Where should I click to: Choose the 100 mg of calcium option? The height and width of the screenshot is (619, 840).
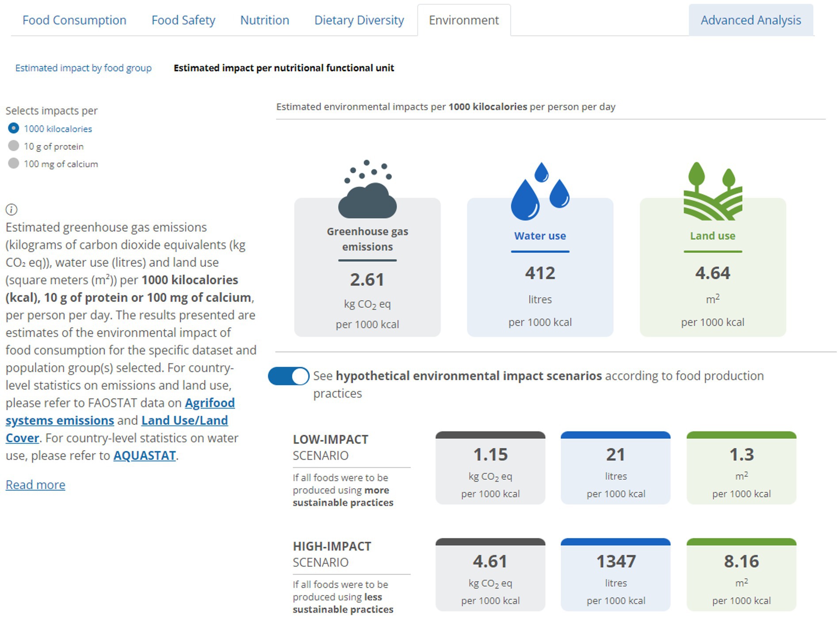pyautogui.click(x=14, y=164)
